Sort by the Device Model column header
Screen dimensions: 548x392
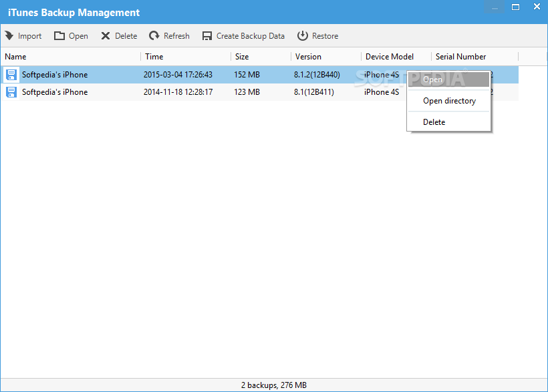[x=396, y=57]
